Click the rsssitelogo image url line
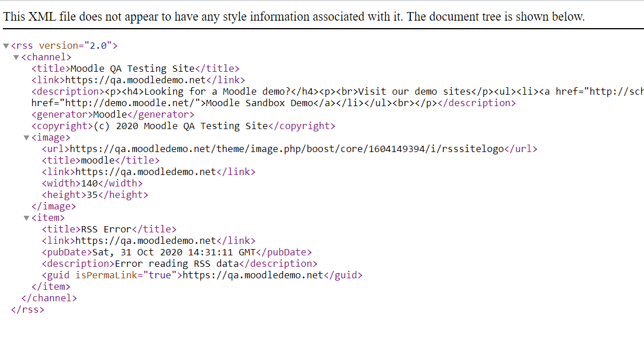Image resolution: width=644 pixels, height=342 pixels. [289, 149]
